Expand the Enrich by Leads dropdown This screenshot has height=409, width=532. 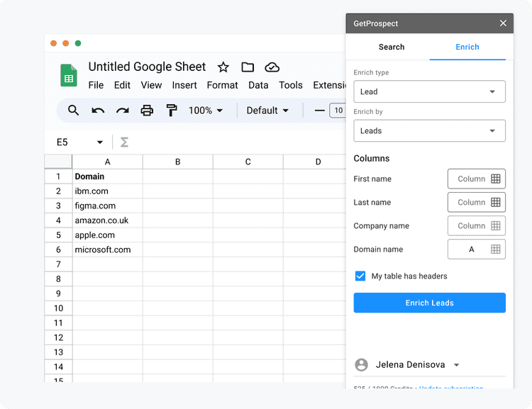[429, 130]
